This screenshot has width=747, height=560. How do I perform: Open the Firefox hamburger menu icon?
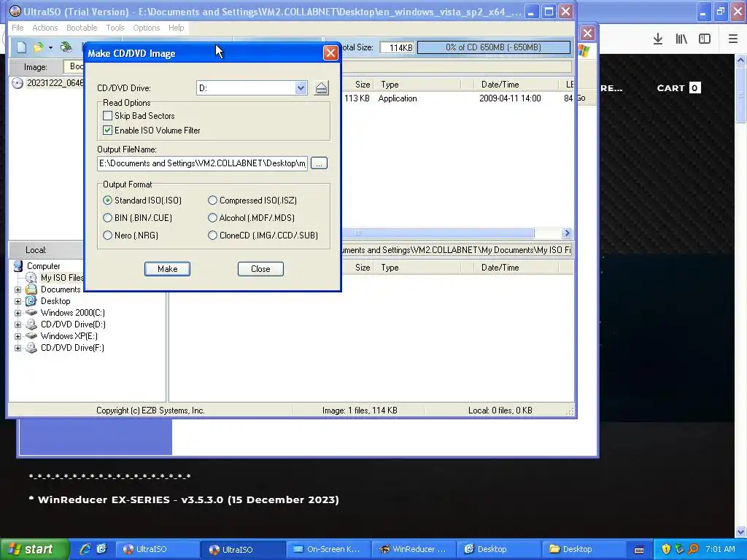click(x=733, y=39)
